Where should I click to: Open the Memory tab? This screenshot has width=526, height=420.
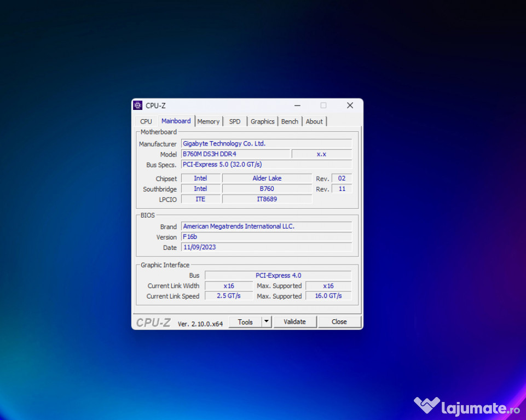tap(209, 121)
